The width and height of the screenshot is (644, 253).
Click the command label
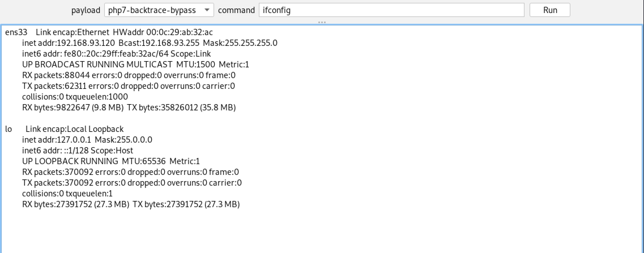tap(236, 10)
